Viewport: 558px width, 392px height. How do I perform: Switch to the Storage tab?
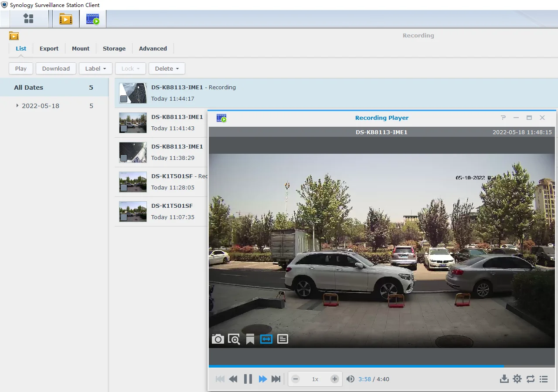tap(114, 48)
